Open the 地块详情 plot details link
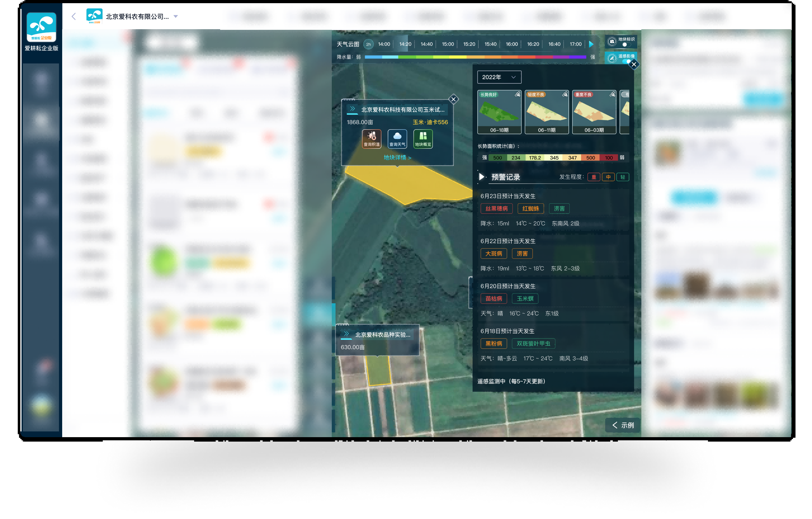The height and width of the screenshot is (519, 812). pos(397,157)
